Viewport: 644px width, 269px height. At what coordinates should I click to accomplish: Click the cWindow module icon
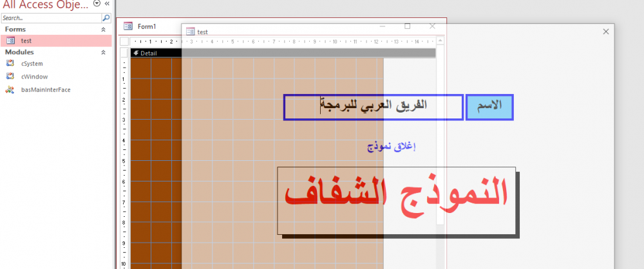[x=10, y=77]
